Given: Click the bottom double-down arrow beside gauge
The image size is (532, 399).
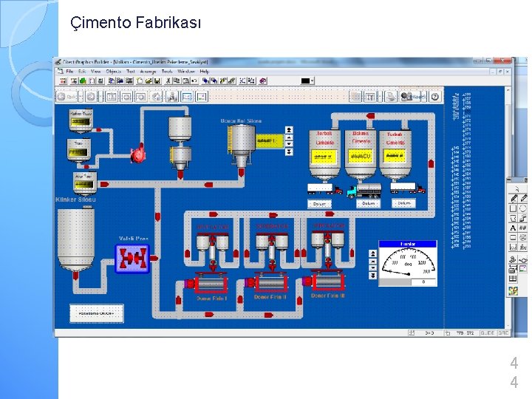Looking at the screenshot, I should (373, 276).
